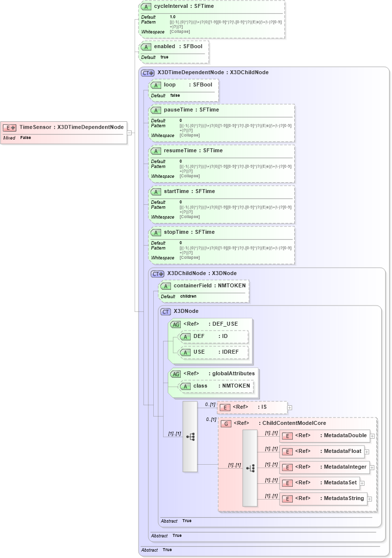The width and height of the screenshot is (392, 558).
Task: Click the A icon beside containerField
Action: [166, 286]
